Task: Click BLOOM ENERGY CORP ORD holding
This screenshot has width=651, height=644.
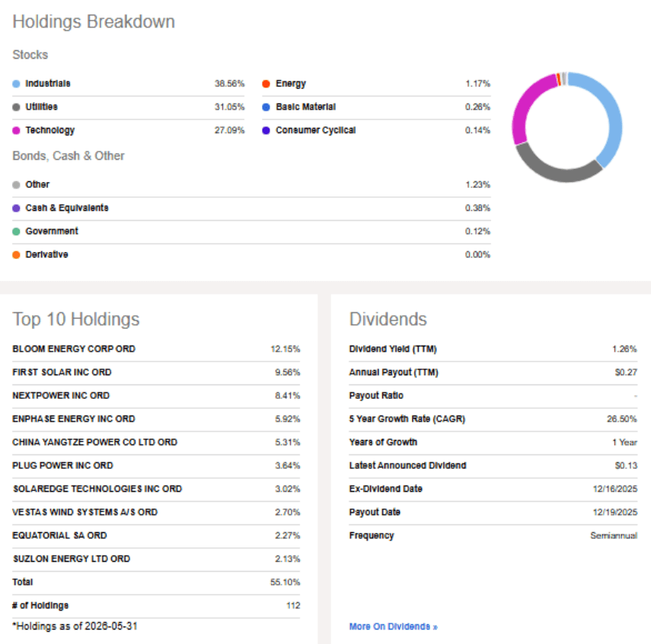Action: 74,349
